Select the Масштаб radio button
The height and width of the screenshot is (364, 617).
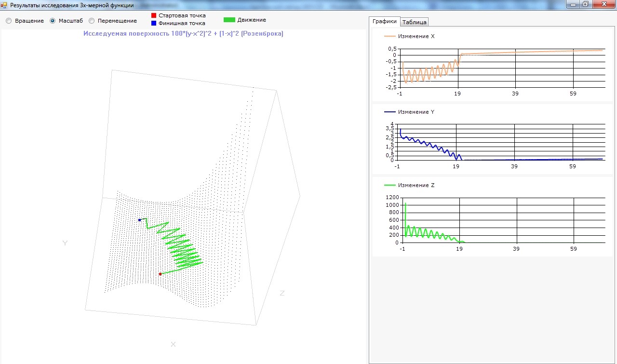67,21
